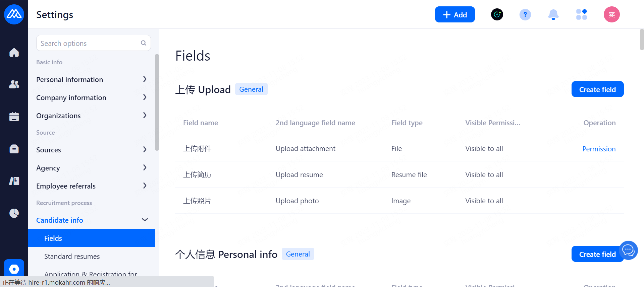Open Permission link for Upload attachment
The image size is (644, 287).
[x=599, y=149]
